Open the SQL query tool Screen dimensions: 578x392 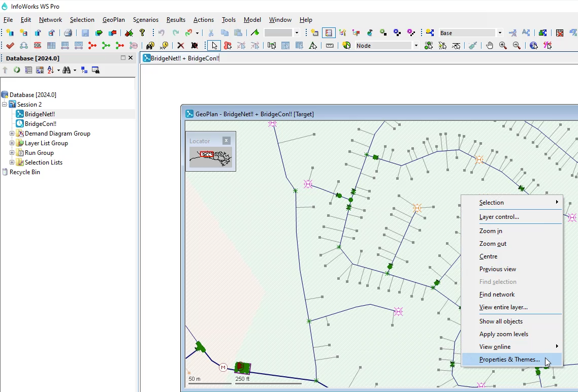37,46
